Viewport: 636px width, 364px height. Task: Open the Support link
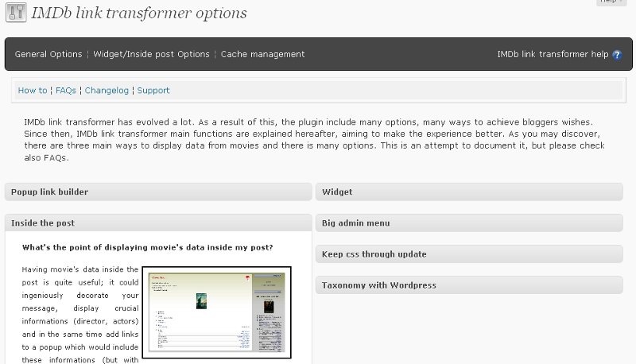coord(153,91)
